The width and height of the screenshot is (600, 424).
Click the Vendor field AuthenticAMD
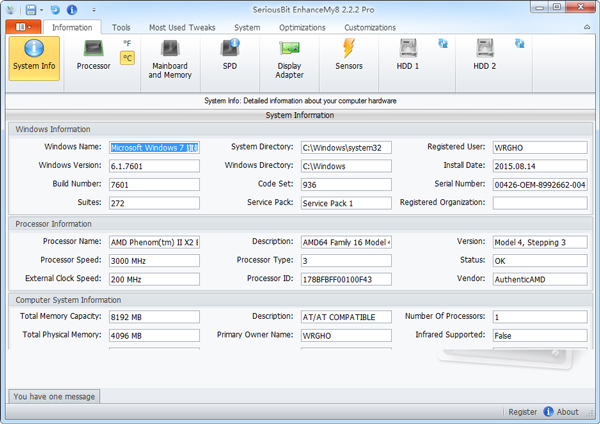[540, 279]
